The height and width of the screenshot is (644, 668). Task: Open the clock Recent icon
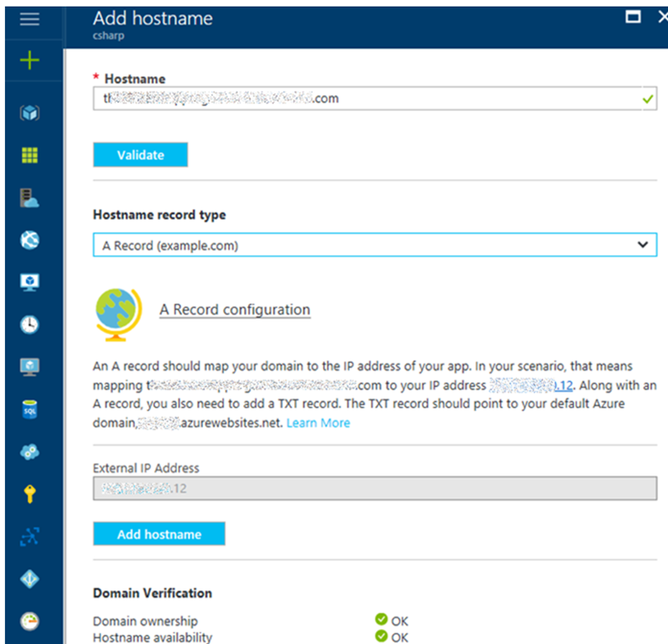pos(29,325)
